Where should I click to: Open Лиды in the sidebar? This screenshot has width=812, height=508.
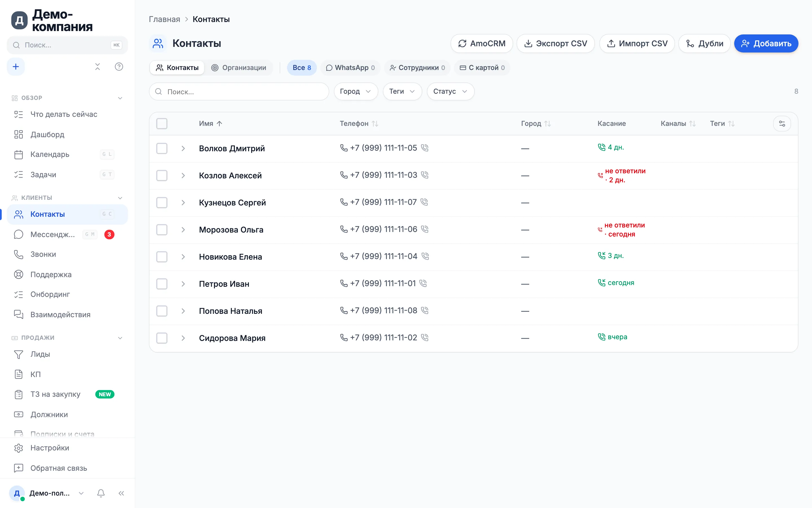67,354
